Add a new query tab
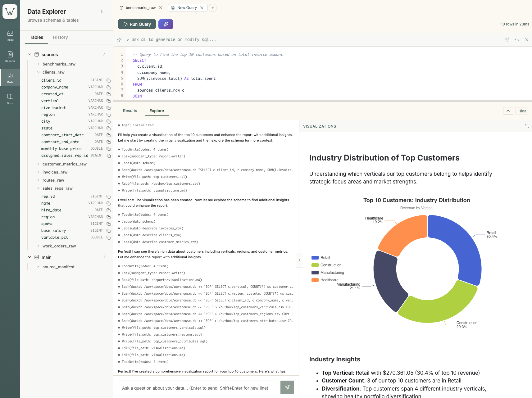This screenshot has height=398, width=532. [213, 8]
